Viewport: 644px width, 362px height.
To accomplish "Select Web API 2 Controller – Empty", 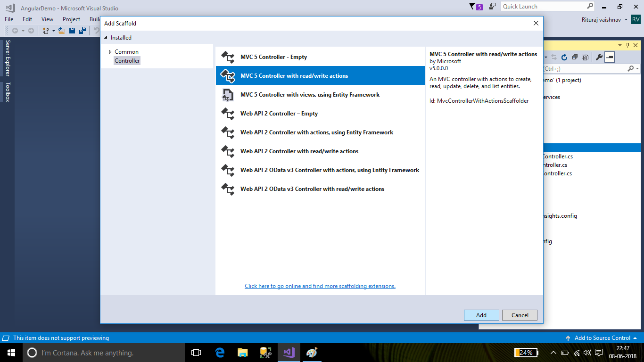I will click(320, 114).
